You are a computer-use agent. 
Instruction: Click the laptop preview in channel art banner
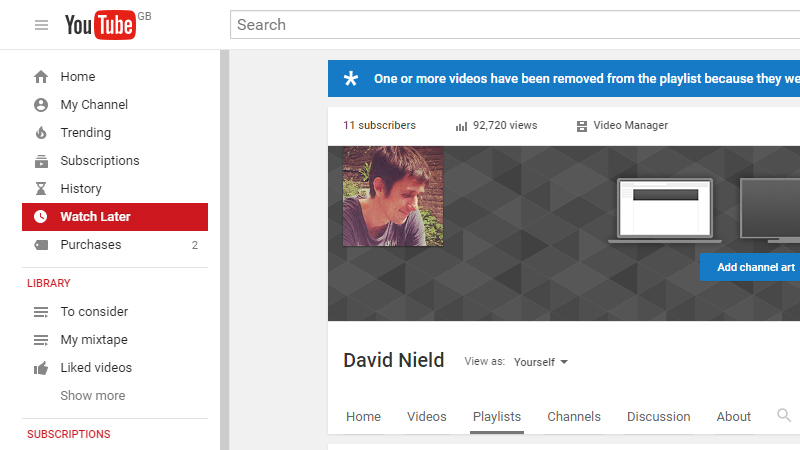coord(665,210)
